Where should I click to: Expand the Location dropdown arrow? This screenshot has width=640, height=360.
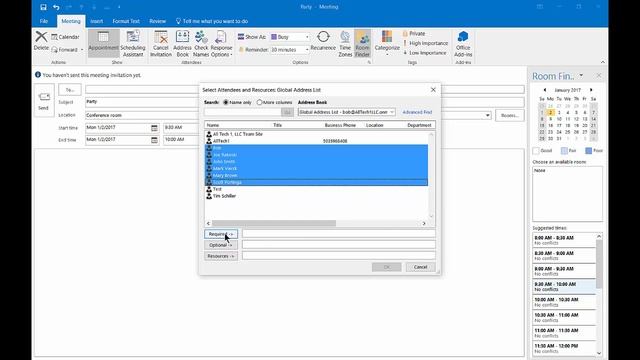(487, 116)
